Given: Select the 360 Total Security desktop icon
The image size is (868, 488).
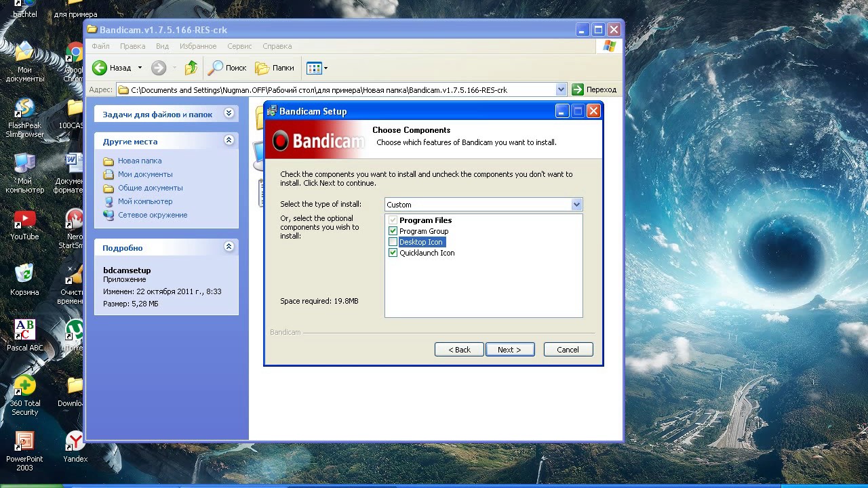Looking at the screenshot, I should pos(25,396).
